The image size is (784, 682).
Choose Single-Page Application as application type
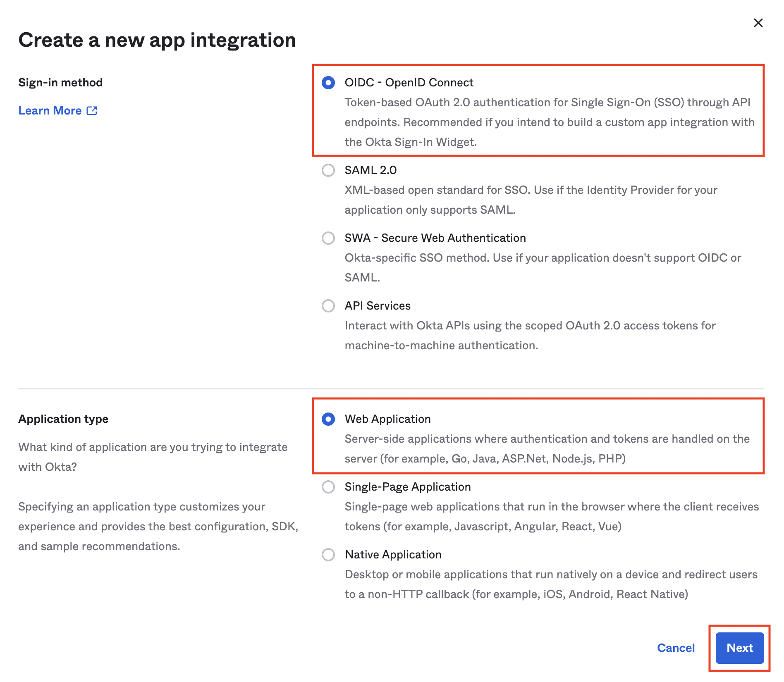click(x=329, y=487)
